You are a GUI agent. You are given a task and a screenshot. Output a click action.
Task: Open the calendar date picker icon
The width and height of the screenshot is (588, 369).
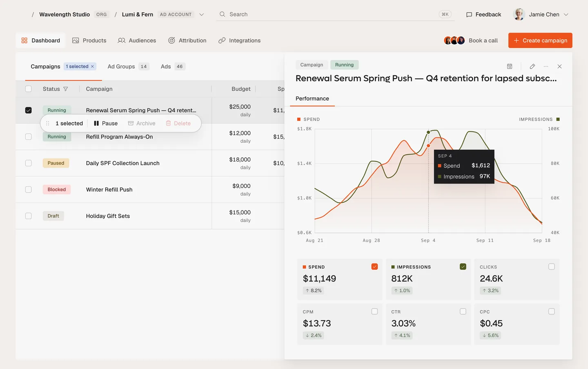510,66
